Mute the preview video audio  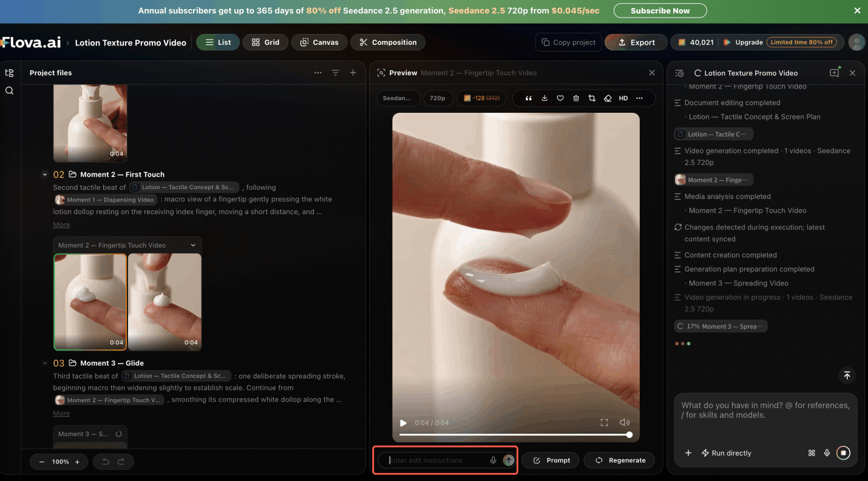click(x=625, y=423)
